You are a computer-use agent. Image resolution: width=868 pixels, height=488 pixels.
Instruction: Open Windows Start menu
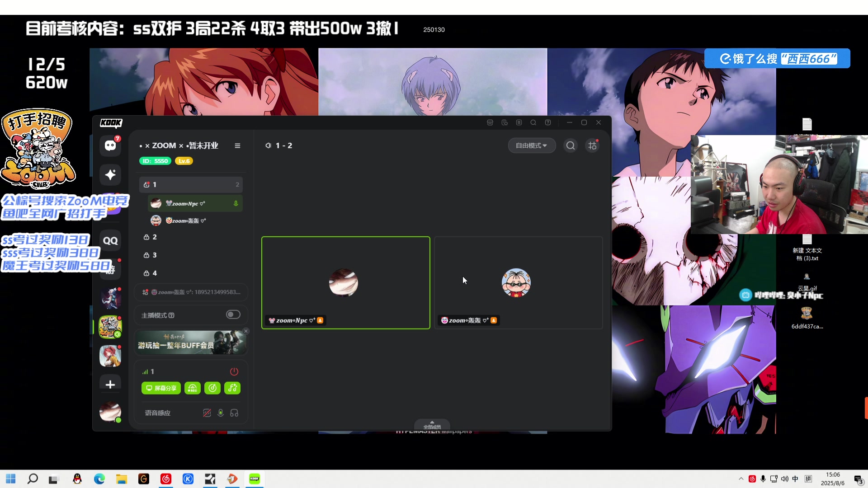[x=11, y=479]
